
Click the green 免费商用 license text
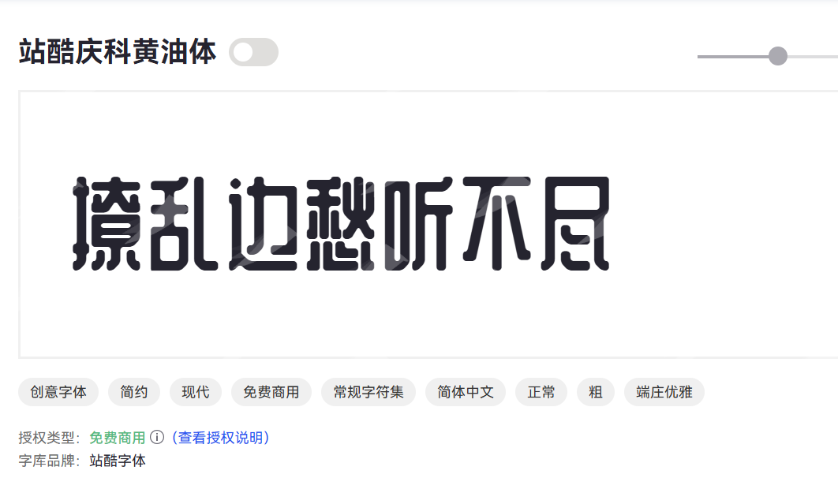coord(118,438)
